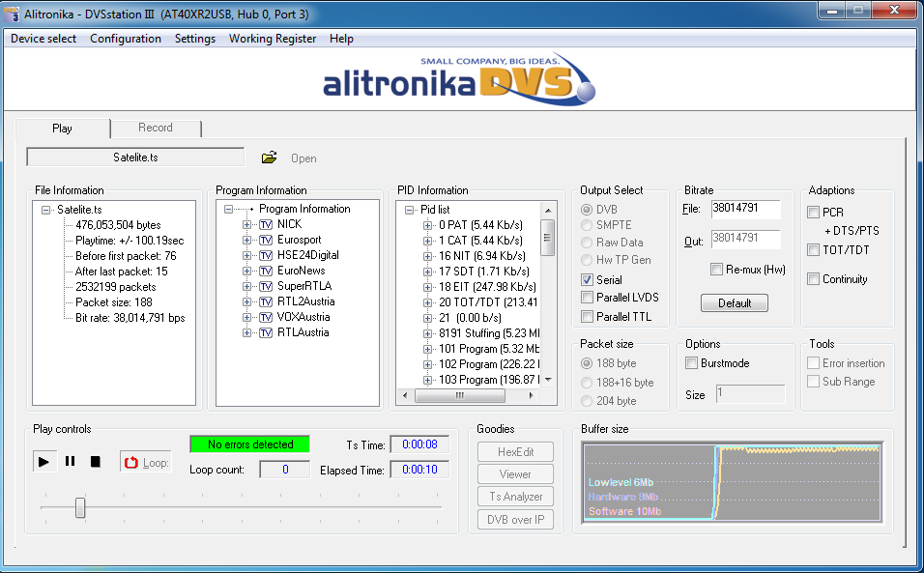Expand the 18 EIT PID entry
Viewport: 924px width, 573px height.
click(427, 287)
